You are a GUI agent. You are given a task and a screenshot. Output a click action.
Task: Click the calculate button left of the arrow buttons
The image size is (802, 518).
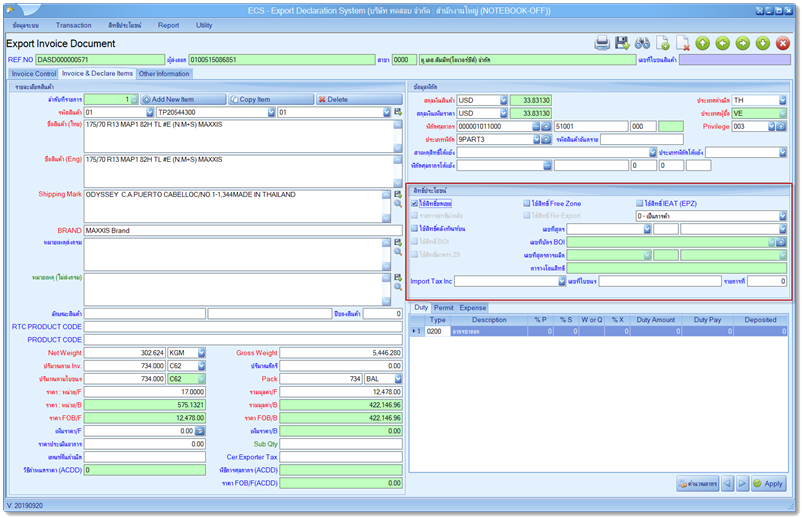pyautogui.click(x=698, y=483)
